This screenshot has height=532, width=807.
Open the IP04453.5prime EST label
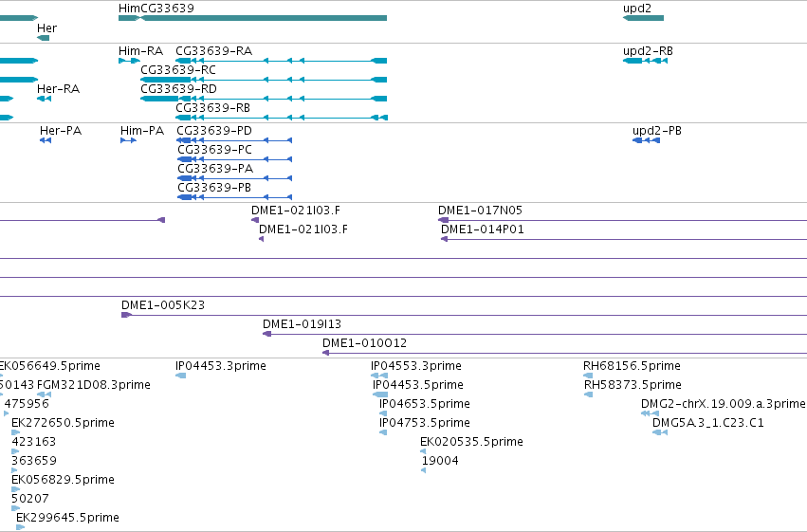coord(418,385)
